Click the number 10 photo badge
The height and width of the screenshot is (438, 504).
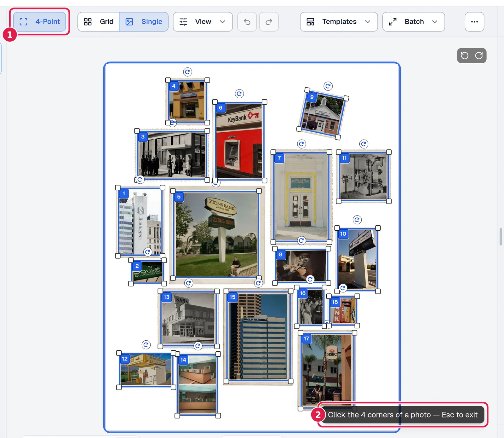coord(343,234)
